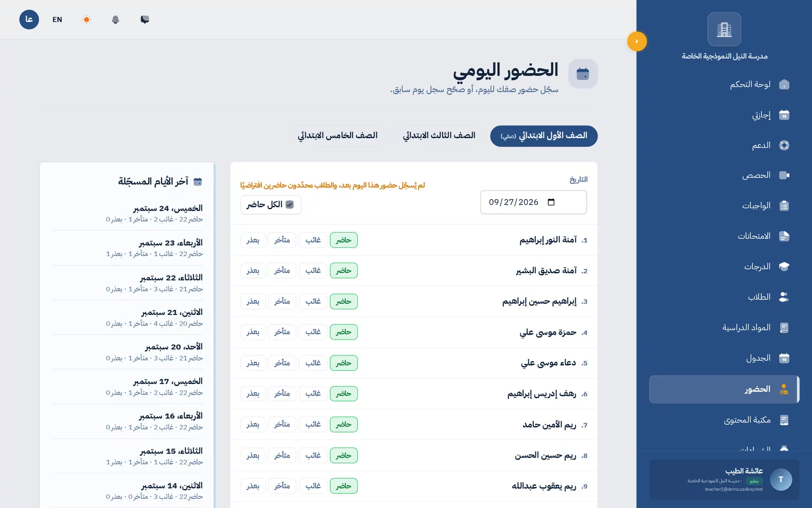Select the fifth primary grade tab
This screenshot has width=812, height=508.
tap(337, 136)
